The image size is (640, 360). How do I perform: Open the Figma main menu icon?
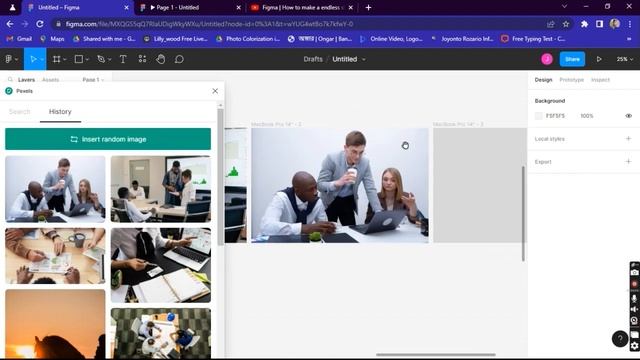[9, 59]
